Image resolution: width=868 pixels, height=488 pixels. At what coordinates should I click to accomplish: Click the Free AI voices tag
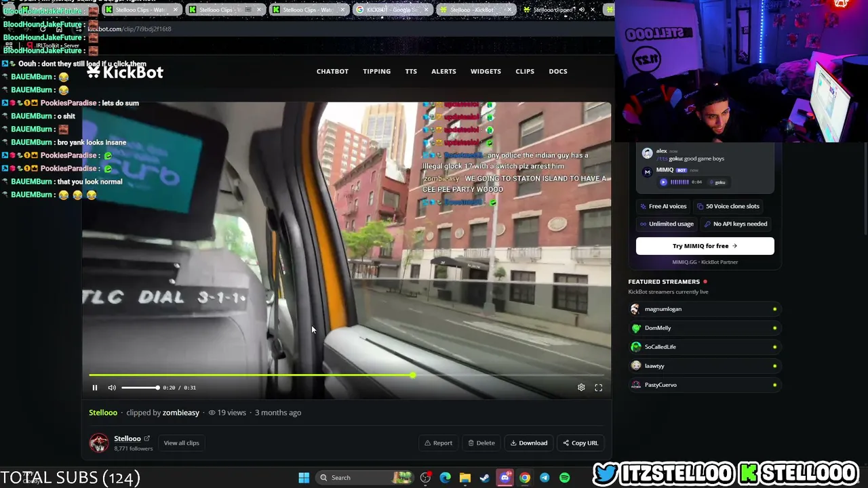click(x=663, y=206)
